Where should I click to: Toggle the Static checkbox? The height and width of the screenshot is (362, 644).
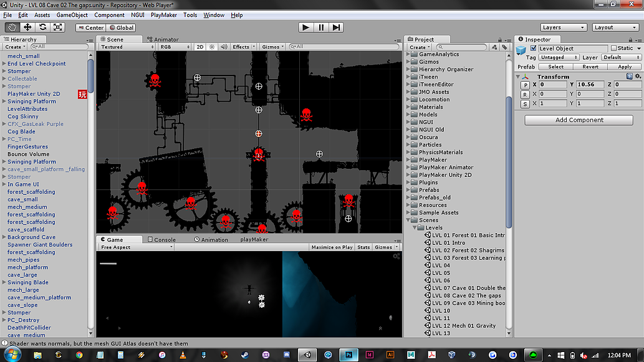point(613,49)
